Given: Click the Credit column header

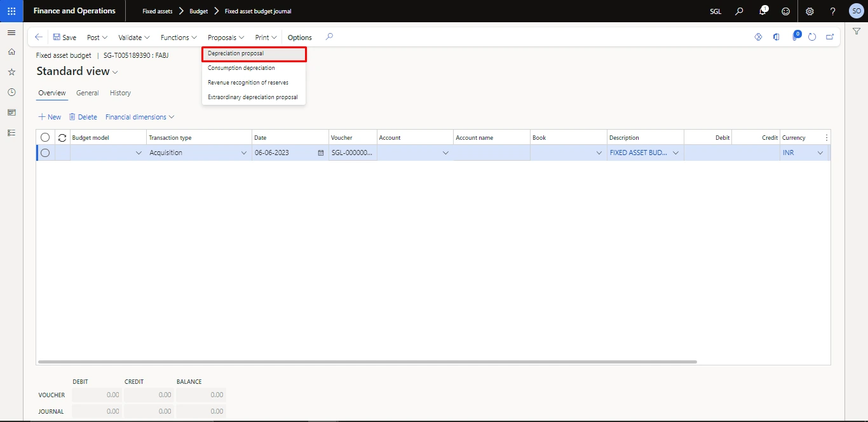Looking at the screenshot, I should click(756, 137).
